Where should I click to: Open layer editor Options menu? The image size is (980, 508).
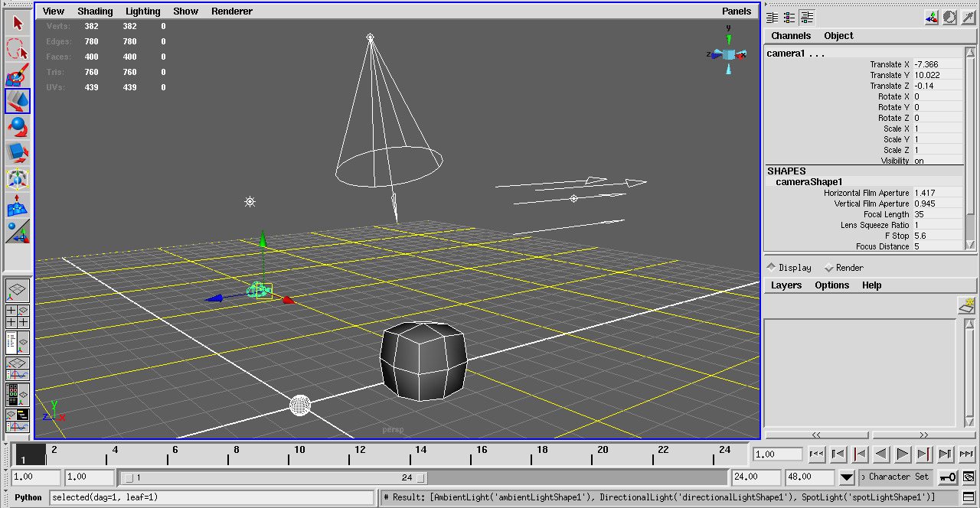[832, 285]
